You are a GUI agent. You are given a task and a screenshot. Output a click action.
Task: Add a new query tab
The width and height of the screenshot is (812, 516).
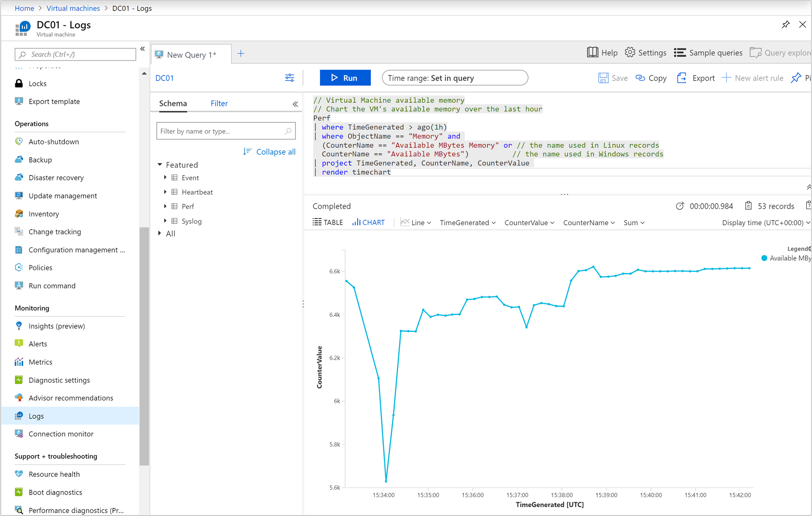(x=241, y=54)
